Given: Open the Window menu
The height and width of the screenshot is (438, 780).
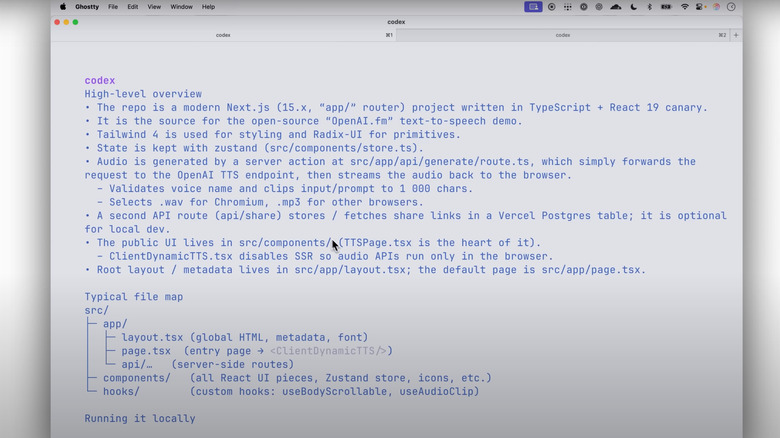Looking at the screenshot, I should coord(182,7).
